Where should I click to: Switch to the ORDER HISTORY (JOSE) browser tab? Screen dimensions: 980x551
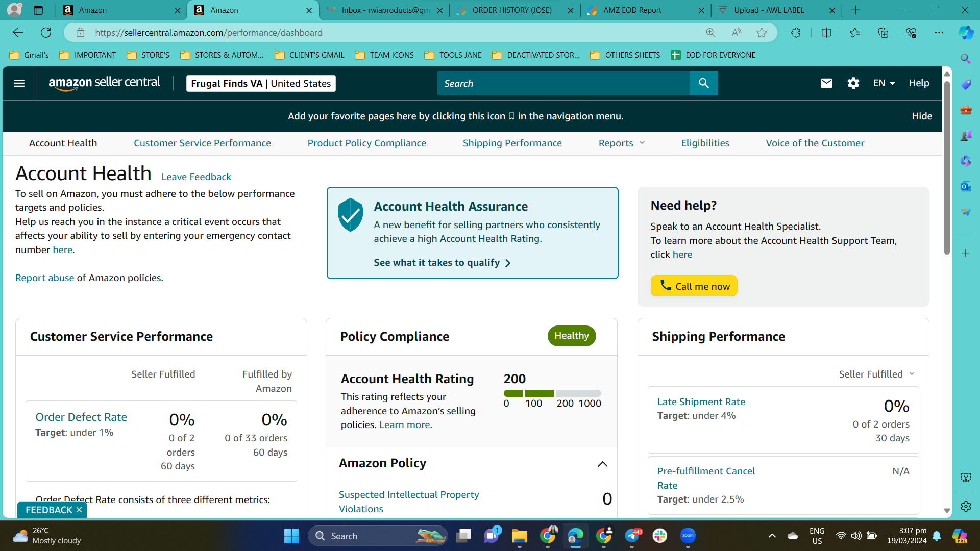click(513, 10)
